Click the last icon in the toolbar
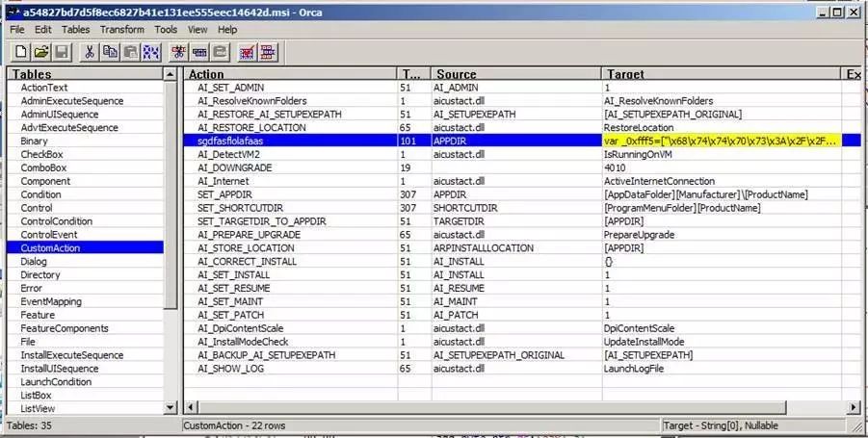Image resolution: width=868 pixels, height=438 pixels. (267, 52)
